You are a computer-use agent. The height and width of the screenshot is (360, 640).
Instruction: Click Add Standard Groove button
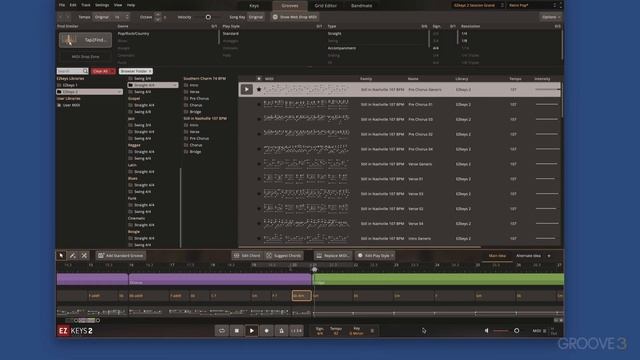[x=121, y=256]
